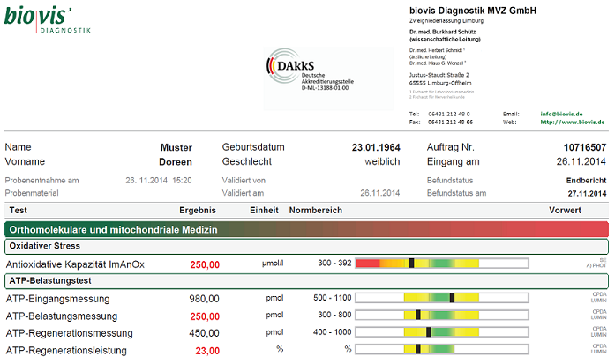Image resolution: width=615 pixels, height=364 pixels.
Task: Open the http://www.biovis.de web link
Action: (x=573, y=122)
